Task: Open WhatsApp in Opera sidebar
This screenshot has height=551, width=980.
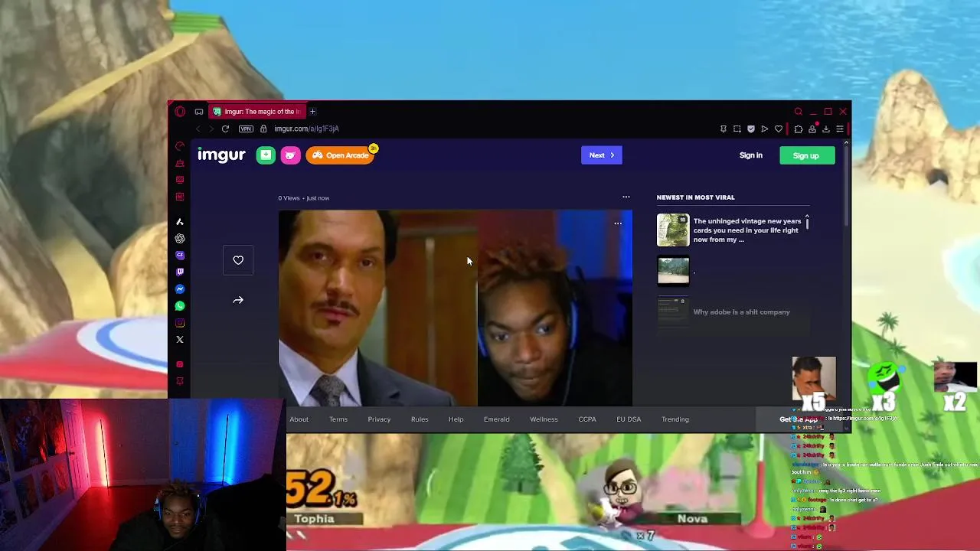Action: [x=180, y=306]
